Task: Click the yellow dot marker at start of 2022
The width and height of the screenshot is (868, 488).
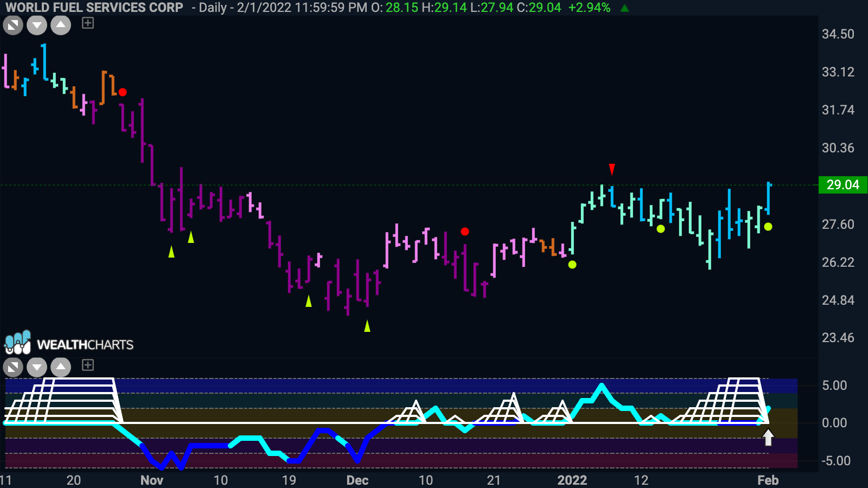Action: [572, 265]
